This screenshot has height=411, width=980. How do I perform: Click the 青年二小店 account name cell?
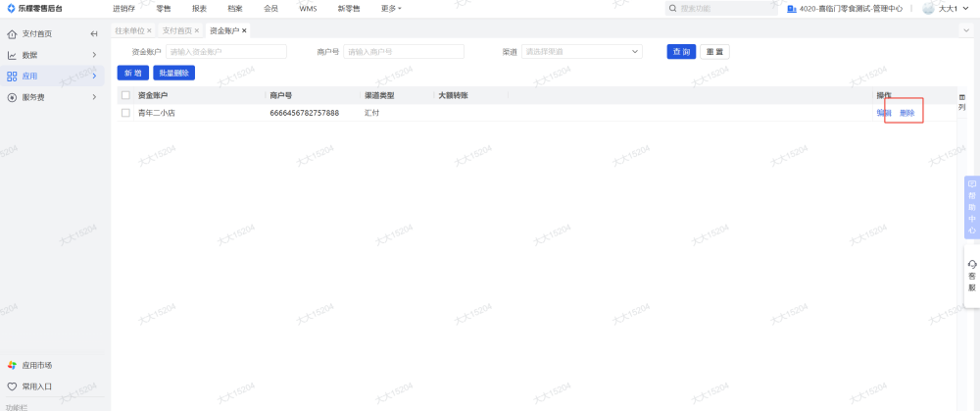156,113
